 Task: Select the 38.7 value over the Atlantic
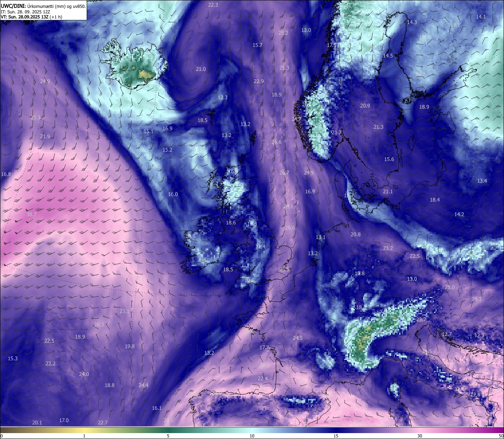[31, 215]
